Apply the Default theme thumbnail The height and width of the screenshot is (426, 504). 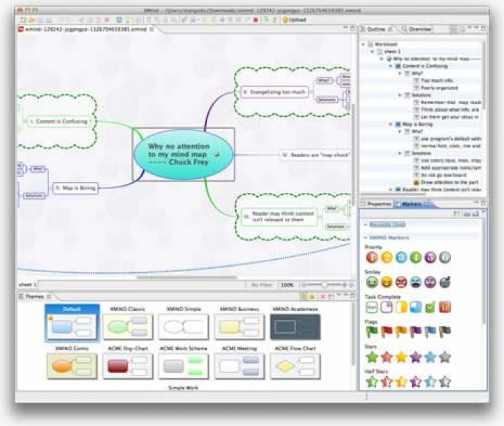(72, 323)
